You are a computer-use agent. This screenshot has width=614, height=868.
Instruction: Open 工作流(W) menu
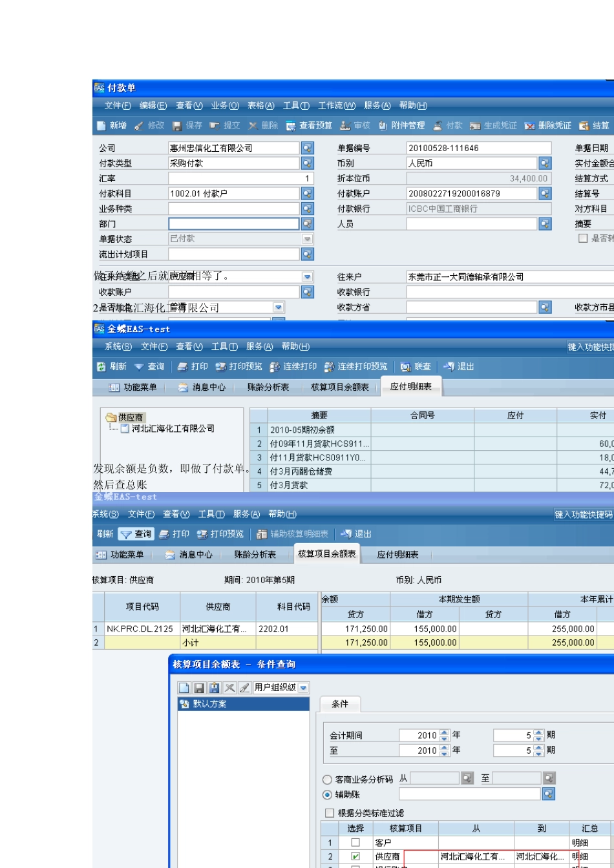(336, 105)
